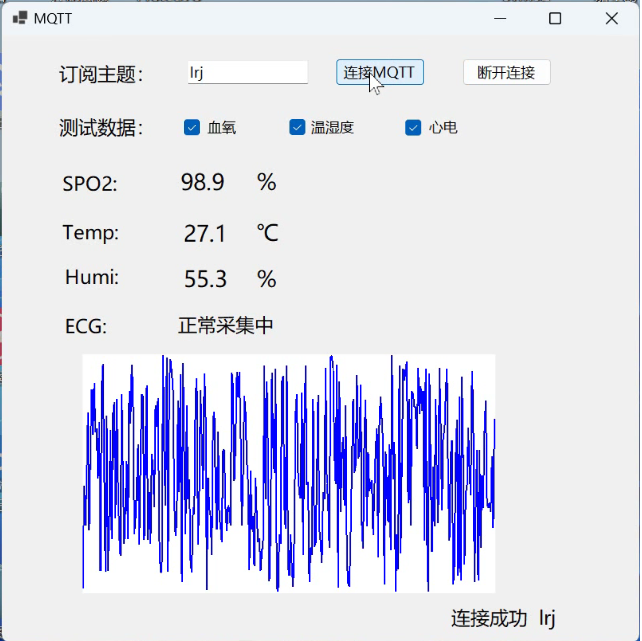This screenshot has width=642, height=641.
Task: Focus the 订阅主题 input field containing lrj
Action: (247, 72)
